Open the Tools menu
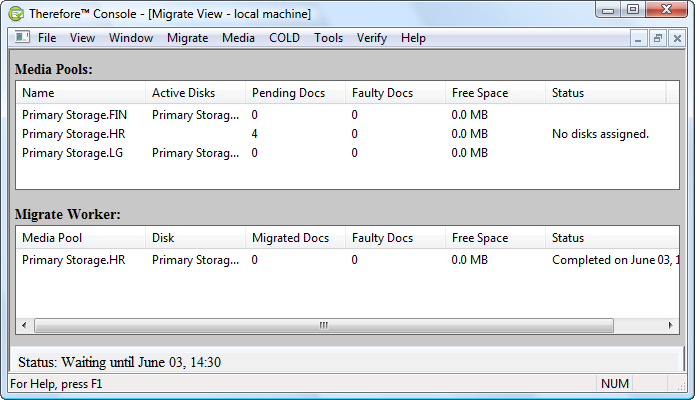 pyautogui.click(x=328, y=38)
